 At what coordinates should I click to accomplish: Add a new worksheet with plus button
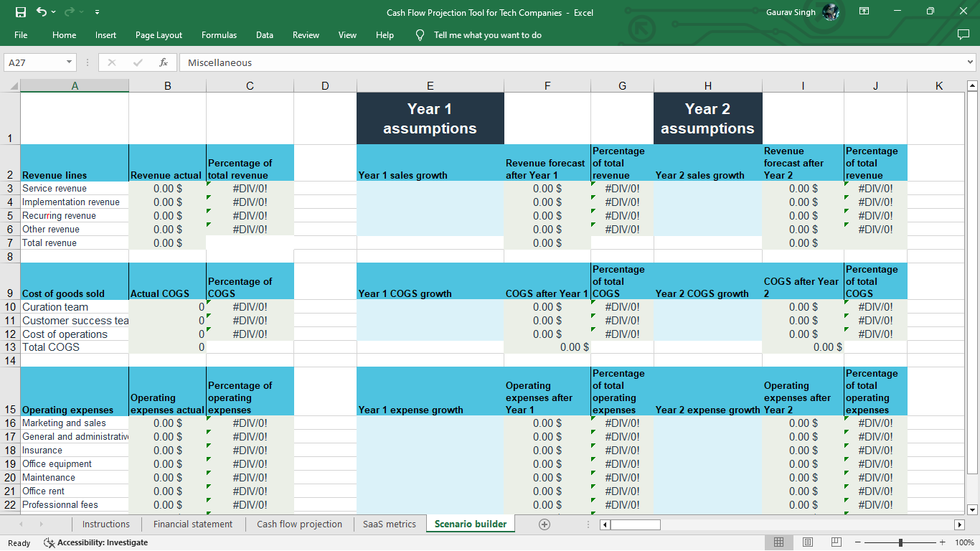tap(545, 524)
